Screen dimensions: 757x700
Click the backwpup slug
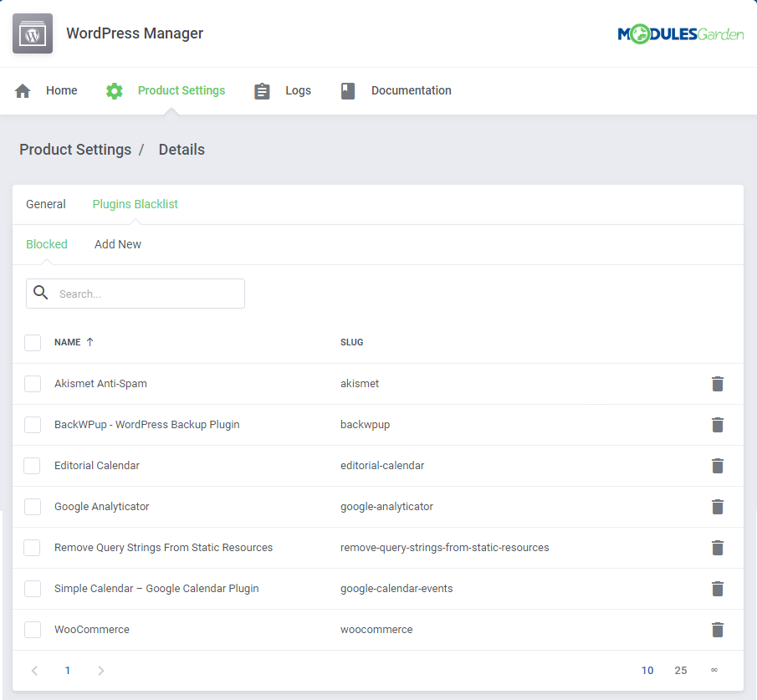pos(365,425)
